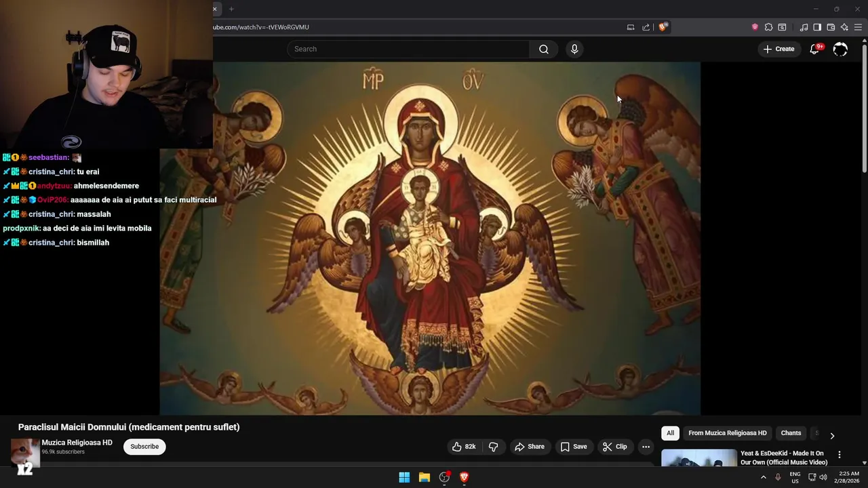
Task: Open the Windows Start menu
Action: [x=404, y=477]
